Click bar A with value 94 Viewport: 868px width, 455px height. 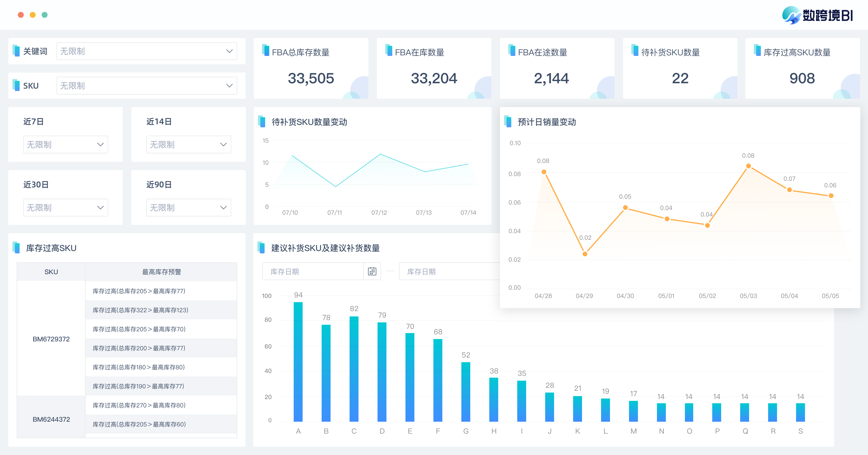(298, 362)
